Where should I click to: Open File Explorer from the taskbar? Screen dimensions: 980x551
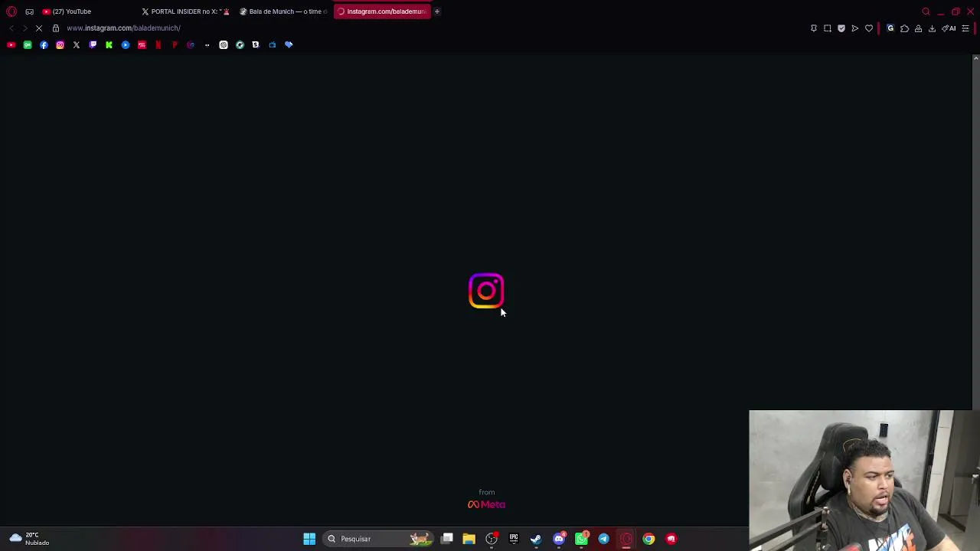point(469,539)
